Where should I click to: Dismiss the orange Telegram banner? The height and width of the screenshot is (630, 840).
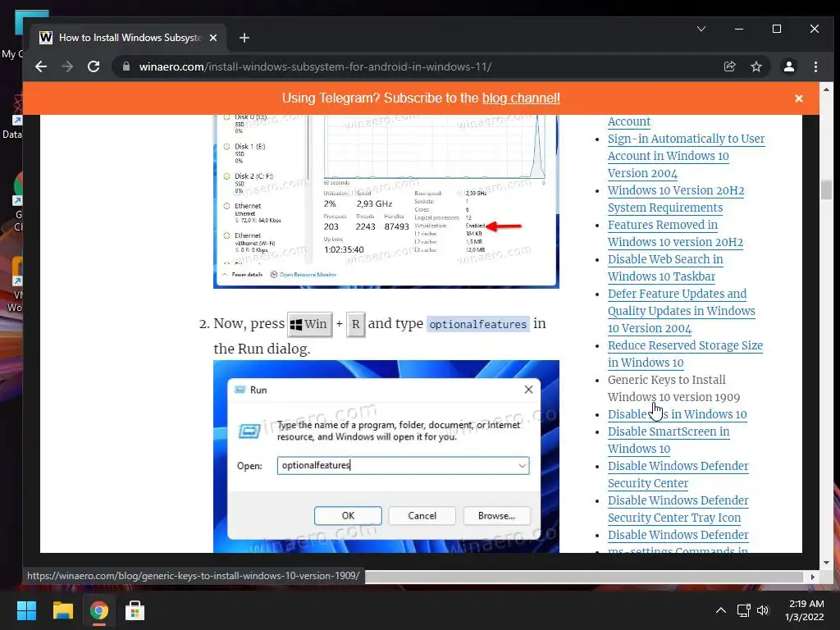point(799,98)
